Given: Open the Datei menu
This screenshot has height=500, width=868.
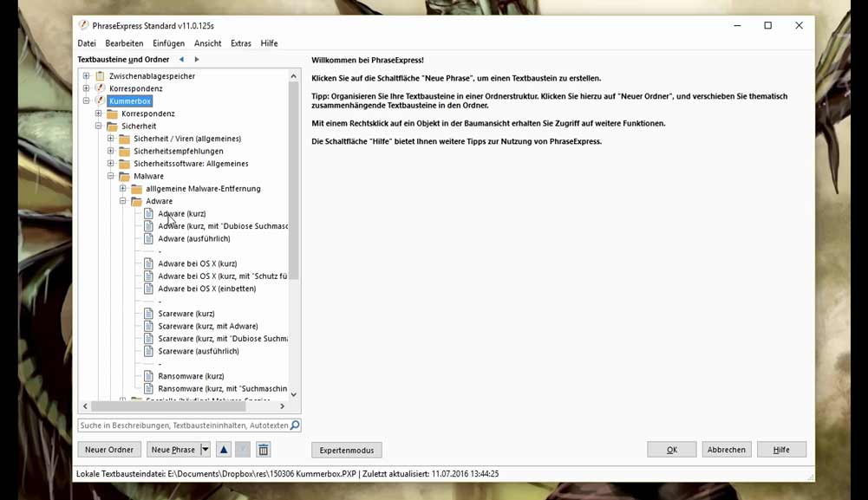Looking at the screenshot, I should pos(87,43).
